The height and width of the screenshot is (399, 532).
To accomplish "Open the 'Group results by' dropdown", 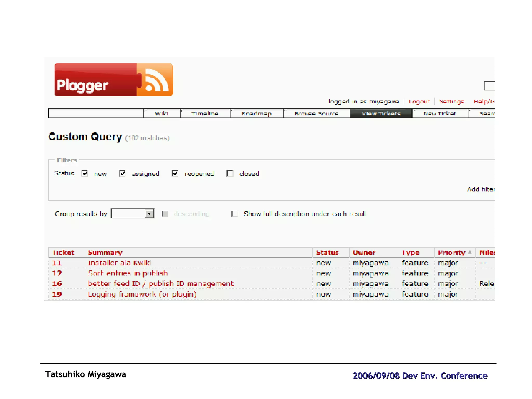I will coord(132,214).
